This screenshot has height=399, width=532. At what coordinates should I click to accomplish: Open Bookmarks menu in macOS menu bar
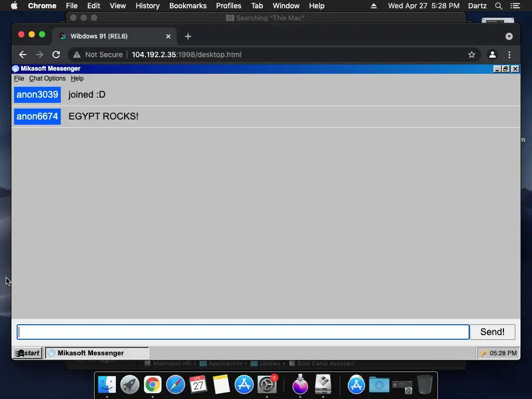click(x=188, y=6)
